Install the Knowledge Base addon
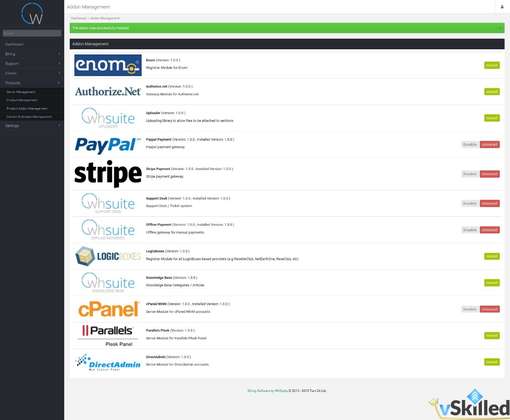510x420 pixels. (x=492, y=282)
